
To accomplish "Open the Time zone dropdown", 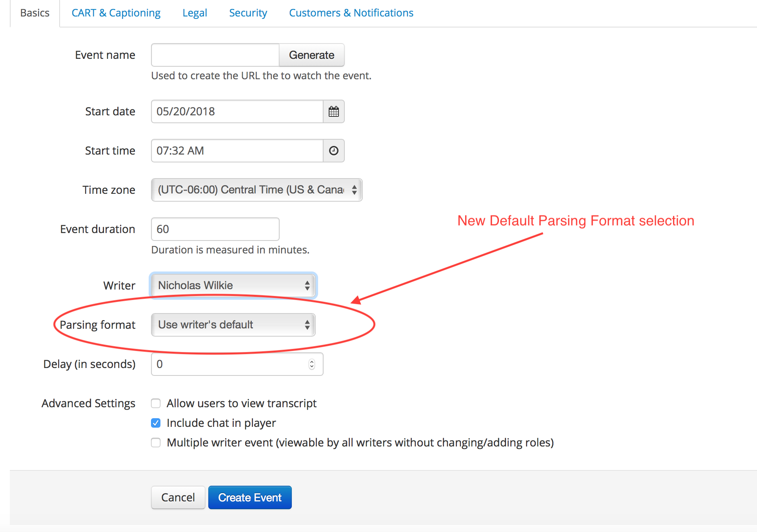I will point(257,190).
